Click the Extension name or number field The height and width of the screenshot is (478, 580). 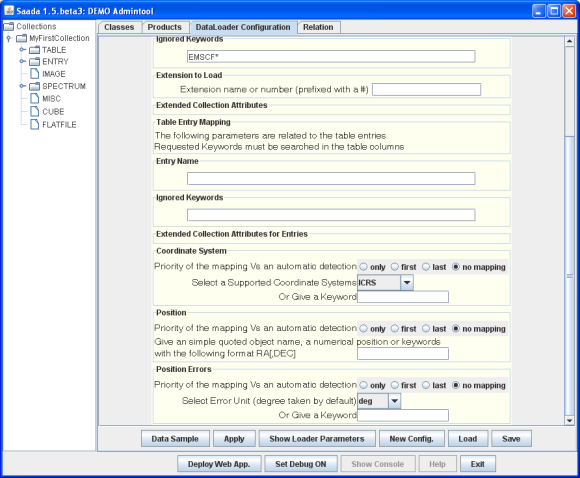[426, 90]
